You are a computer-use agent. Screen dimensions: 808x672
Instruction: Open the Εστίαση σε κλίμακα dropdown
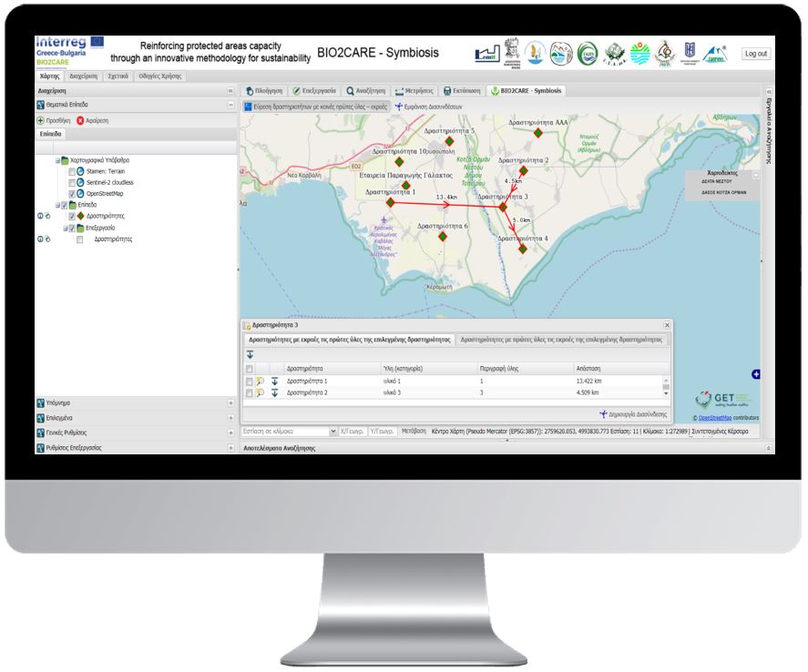pos(332,432)
